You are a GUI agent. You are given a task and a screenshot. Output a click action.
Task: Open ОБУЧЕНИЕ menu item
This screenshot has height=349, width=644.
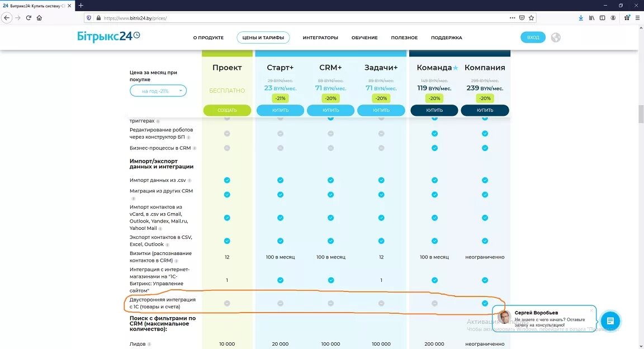click(x=364, y=37)
